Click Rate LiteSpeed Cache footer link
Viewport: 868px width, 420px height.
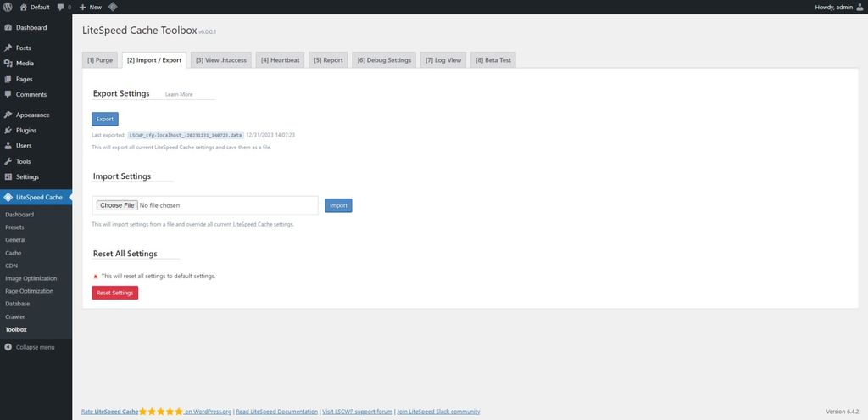coord(109,412)
